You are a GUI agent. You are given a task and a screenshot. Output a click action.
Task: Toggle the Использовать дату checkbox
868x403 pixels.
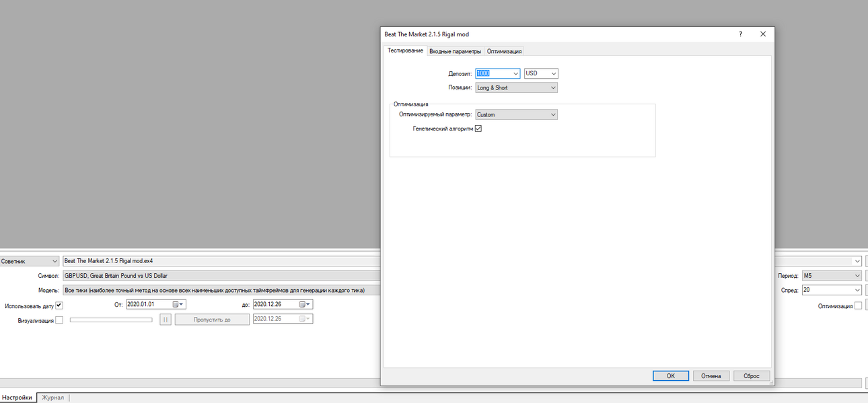59,305
